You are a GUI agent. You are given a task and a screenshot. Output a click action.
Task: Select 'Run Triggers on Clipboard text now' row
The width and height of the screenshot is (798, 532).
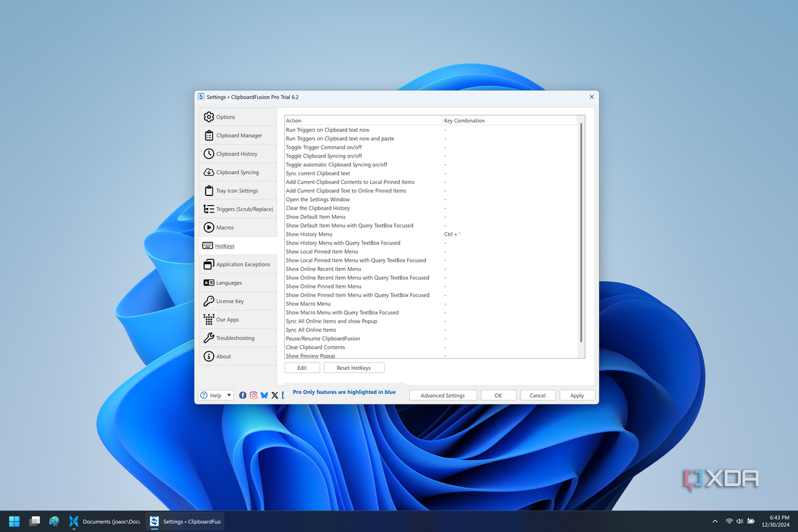coord(432,130)
